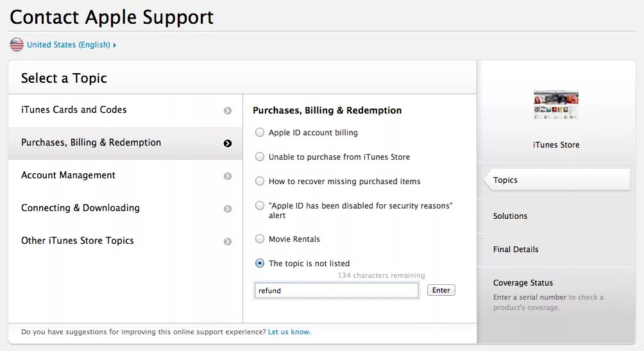Go to the Topics step in the sidebar
The height and width of the screenshot is (351, 644).
pyautogui.click(x=557, y=180)
